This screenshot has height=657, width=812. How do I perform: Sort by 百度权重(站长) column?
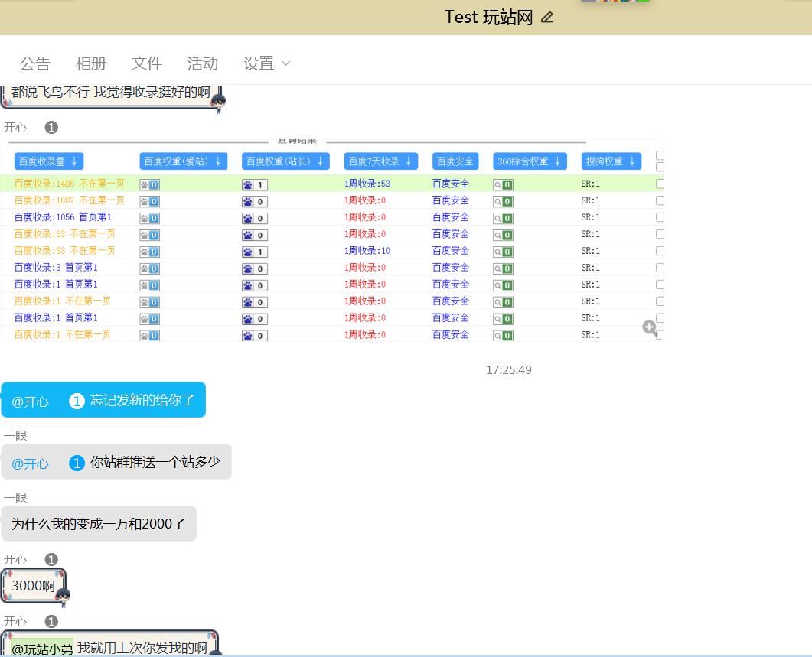(x=285, y=161)
